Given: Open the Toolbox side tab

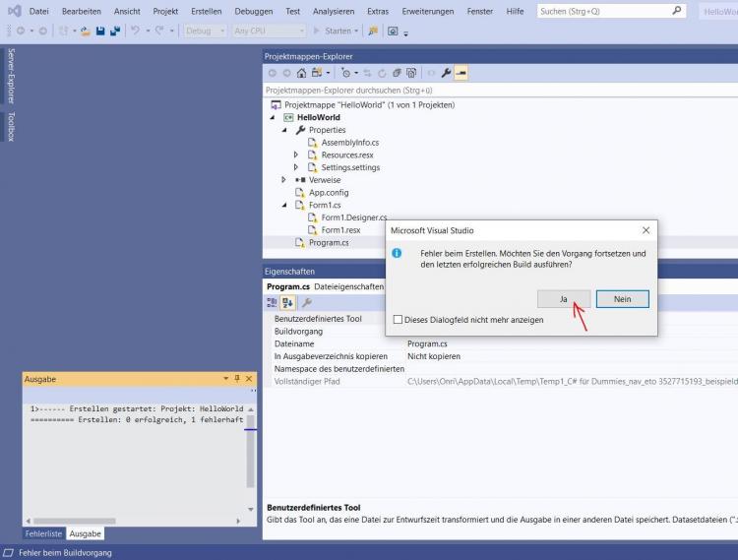Looking at the screenshot, I should (x=11, y=127).
